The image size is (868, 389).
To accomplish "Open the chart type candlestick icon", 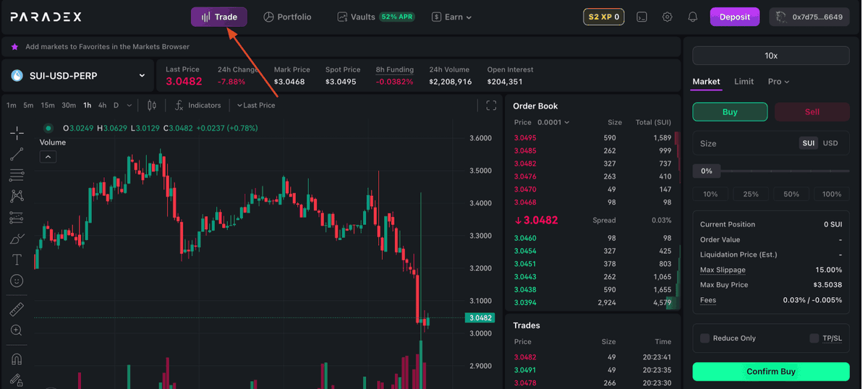I will pos(152,106).
